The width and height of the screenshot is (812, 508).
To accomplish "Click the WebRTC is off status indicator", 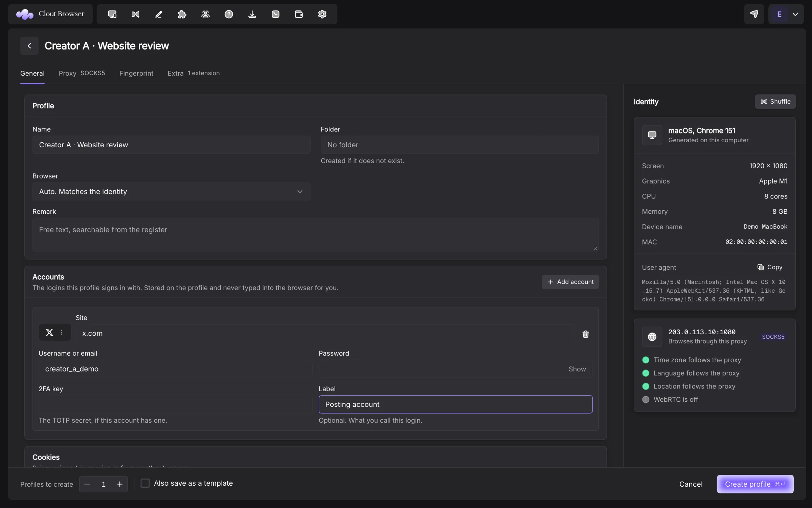I will coord(646,399).
